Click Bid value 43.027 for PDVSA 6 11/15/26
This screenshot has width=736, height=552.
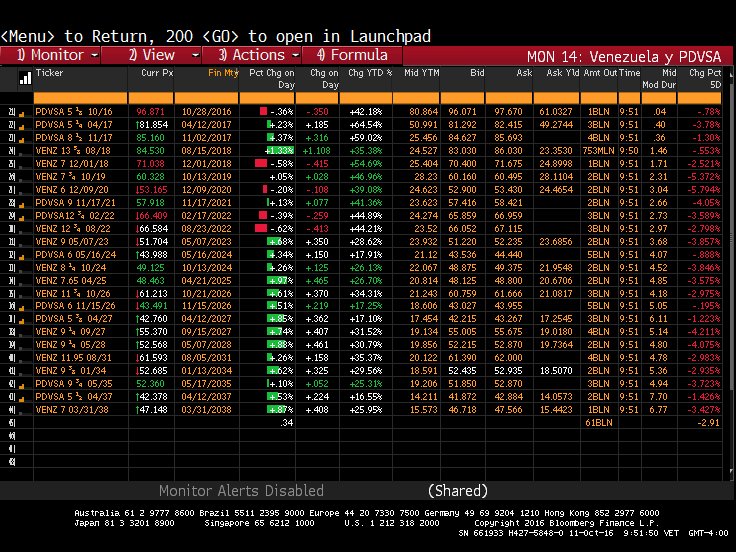click(462, 306)
